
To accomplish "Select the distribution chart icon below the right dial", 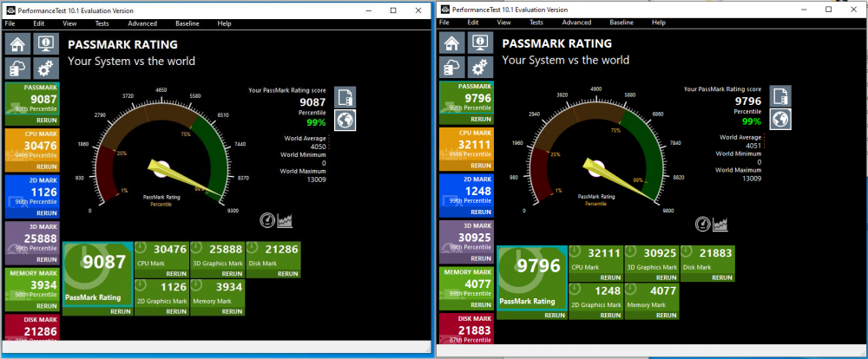I will pyautogui.click(x=720, y=224).
